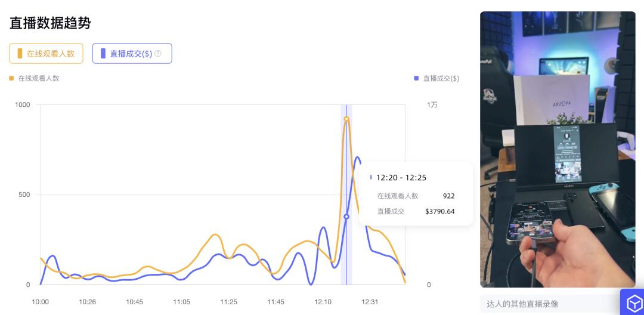Click the orange icon in 在线观看人数 button
Viewport: 644px width, 315px height.
(x=20, y=53)
